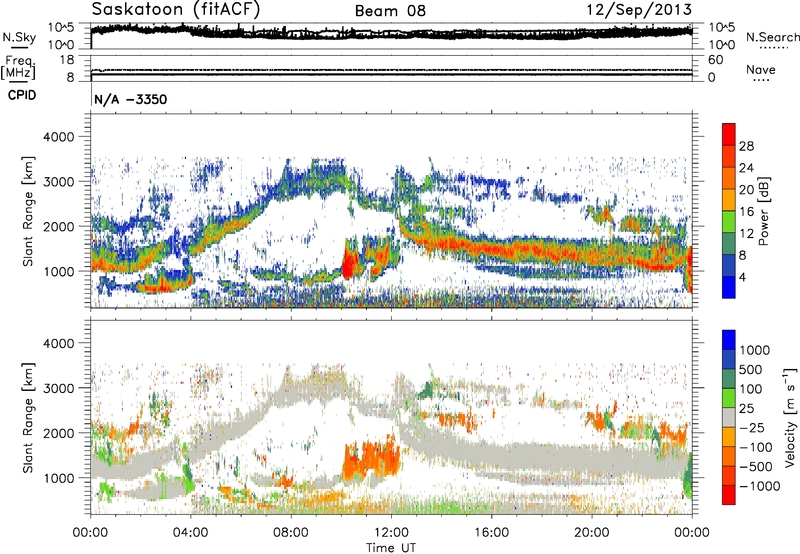Select the 'N.Sky' legend label
The image size is (800, 554).
click(19, 37)
